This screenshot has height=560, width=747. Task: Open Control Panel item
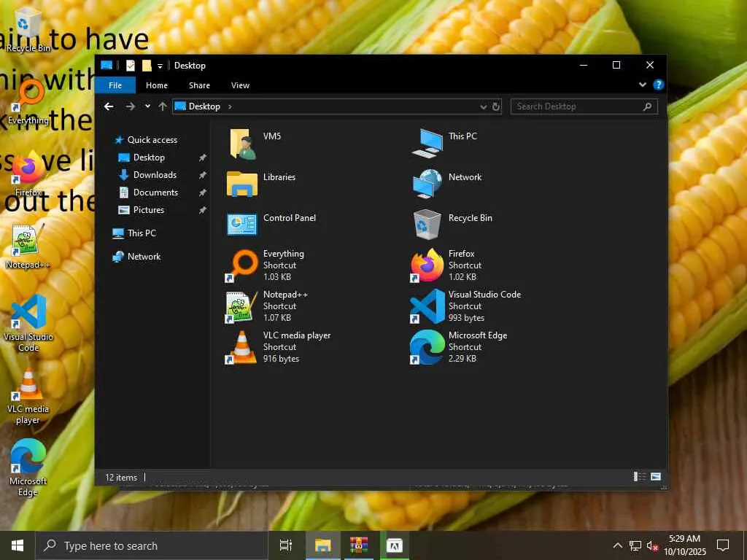click(271, 225)
